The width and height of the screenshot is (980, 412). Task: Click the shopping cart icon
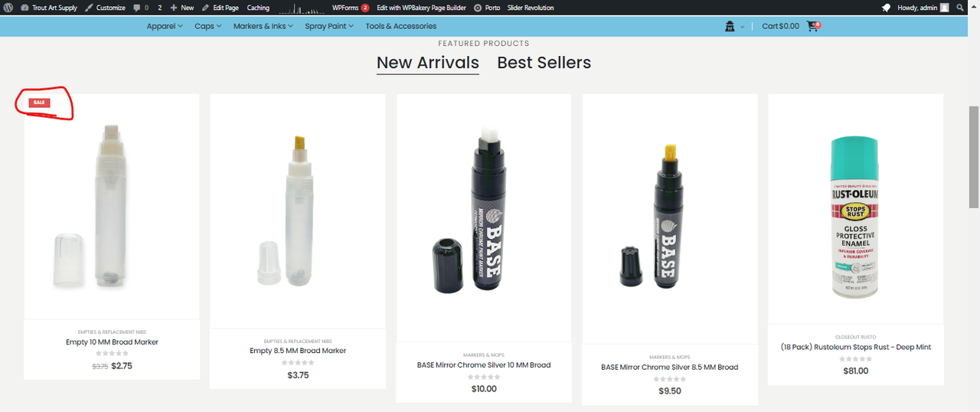coord(813,26)
